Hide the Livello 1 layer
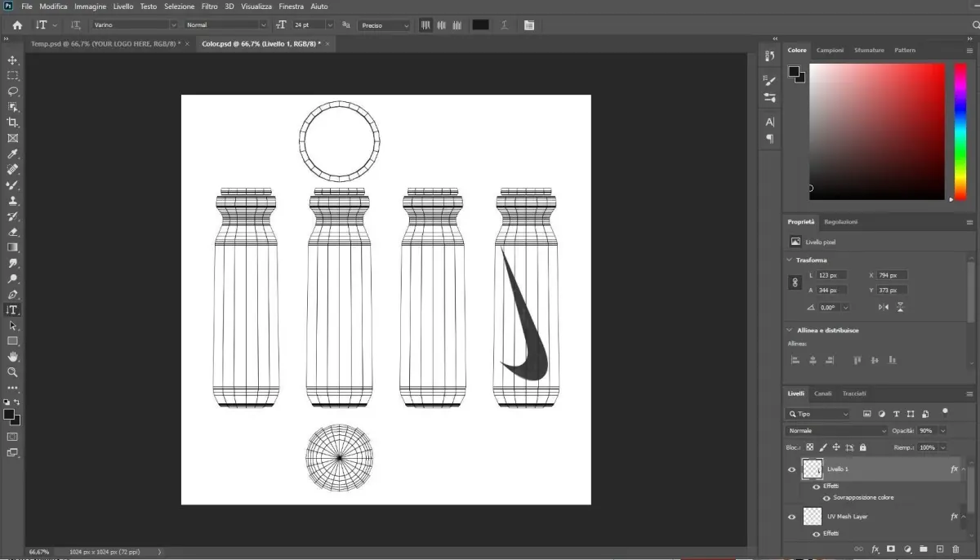Image resolution: width=980 pixels, height=560 pixels. [x=791, y=469]
